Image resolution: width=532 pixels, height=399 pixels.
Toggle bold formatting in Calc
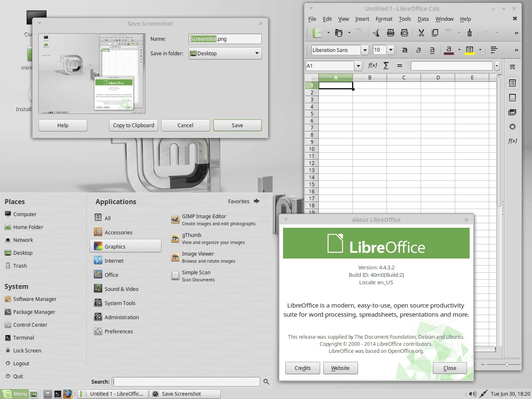point(405,50)
